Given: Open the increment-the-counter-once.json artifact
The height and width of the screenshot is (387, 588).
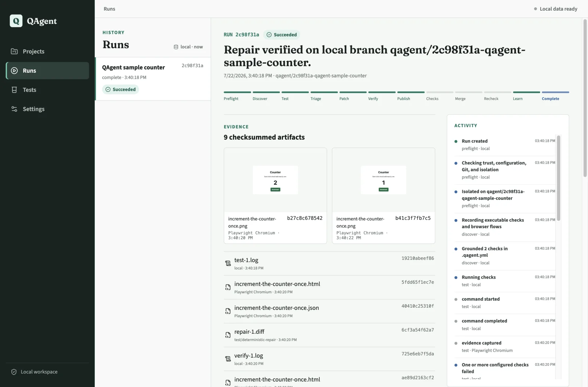Looking at the screenshot, I should tap(329, 311).
